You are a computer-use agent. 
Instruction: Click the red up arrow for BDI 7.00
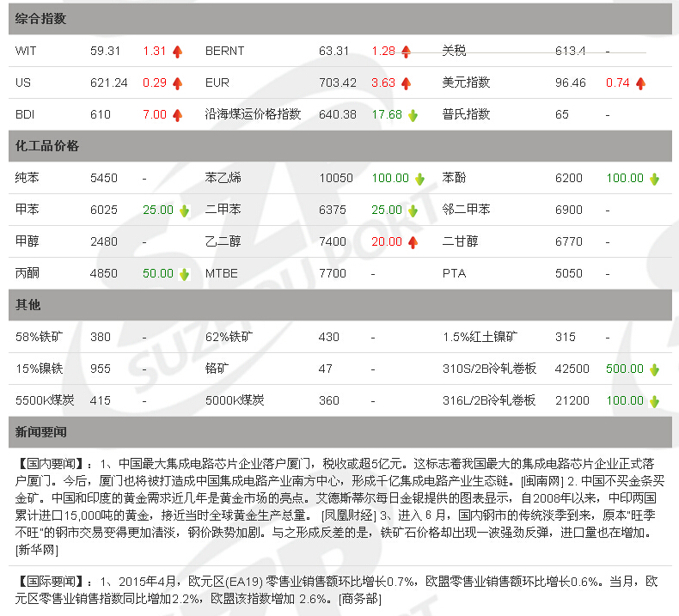177,115
